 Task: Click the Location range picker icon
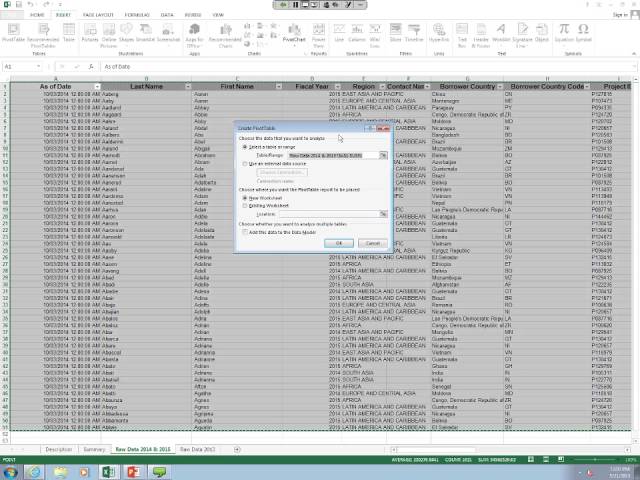click(x=383, y=214)
